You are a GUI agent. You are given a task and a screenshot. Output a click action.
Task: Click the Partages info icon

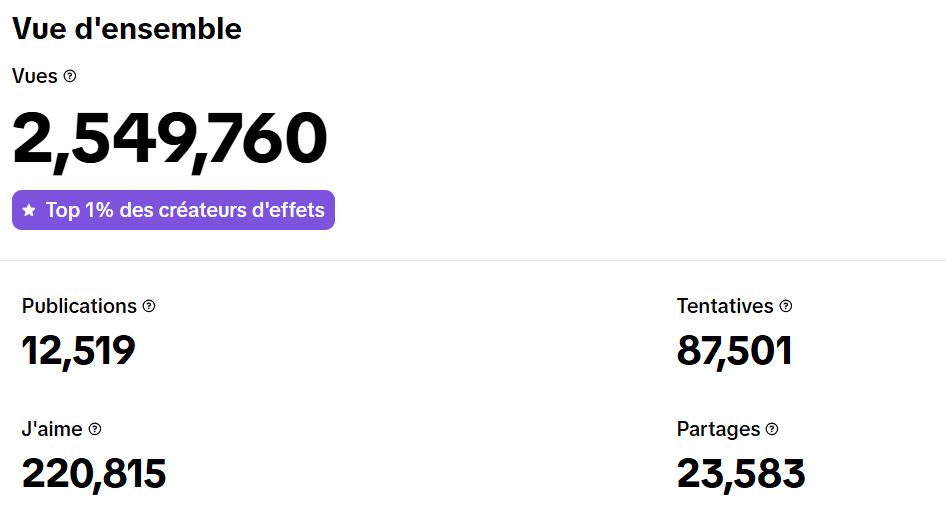772,429
